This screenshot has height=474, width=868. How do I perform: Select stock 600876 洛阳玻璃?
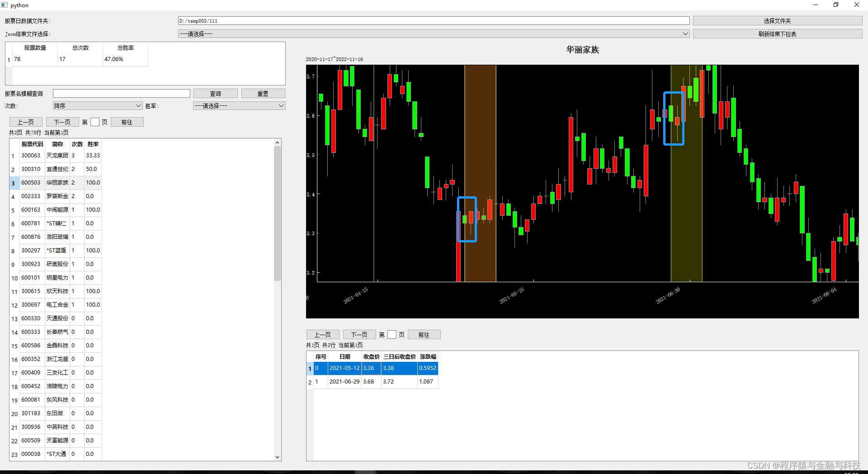pos(56,237)
